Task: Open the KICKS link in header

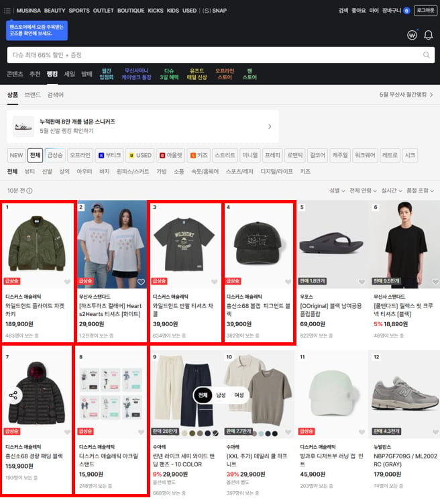Action: point(156,11)
